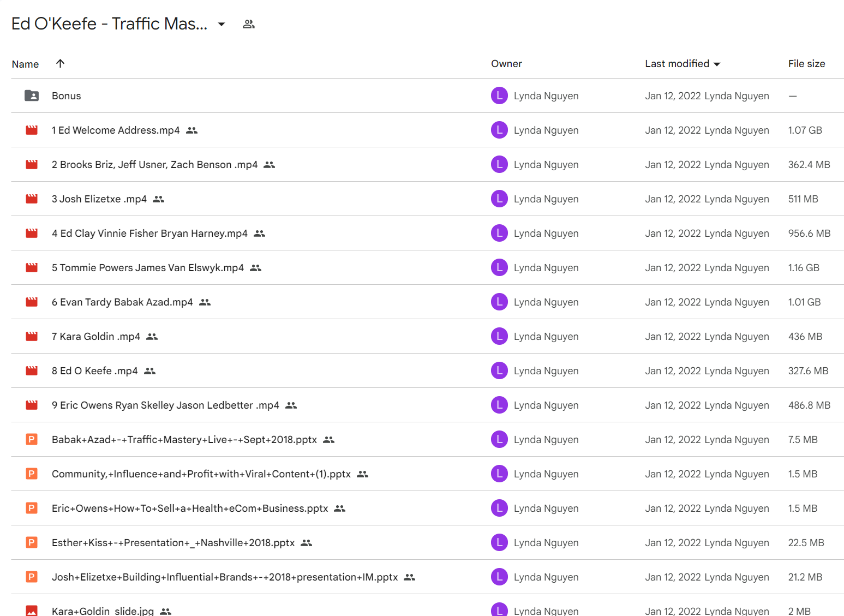The height and width of the screenshot is (616, 844).
Task: Click the Owner column header
Action: [x=506, y=64]
